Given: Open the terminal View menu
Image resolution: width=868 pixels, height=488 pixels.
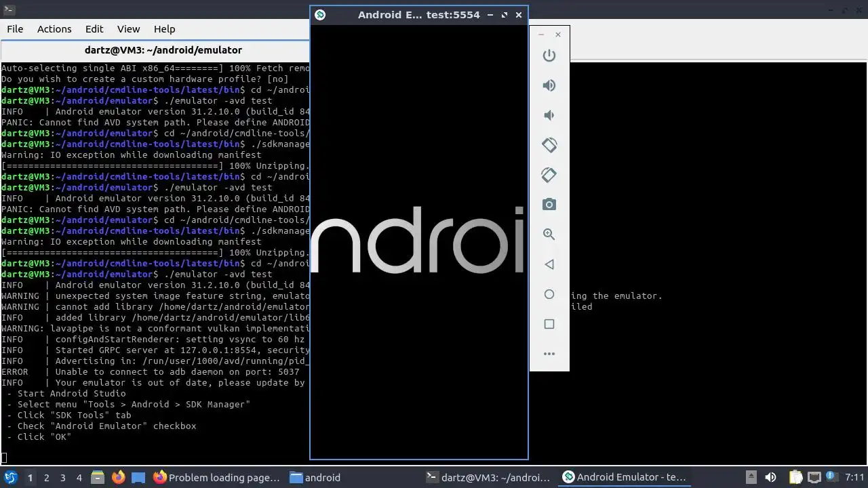Looking at the screenshot, I should point(128,29).
